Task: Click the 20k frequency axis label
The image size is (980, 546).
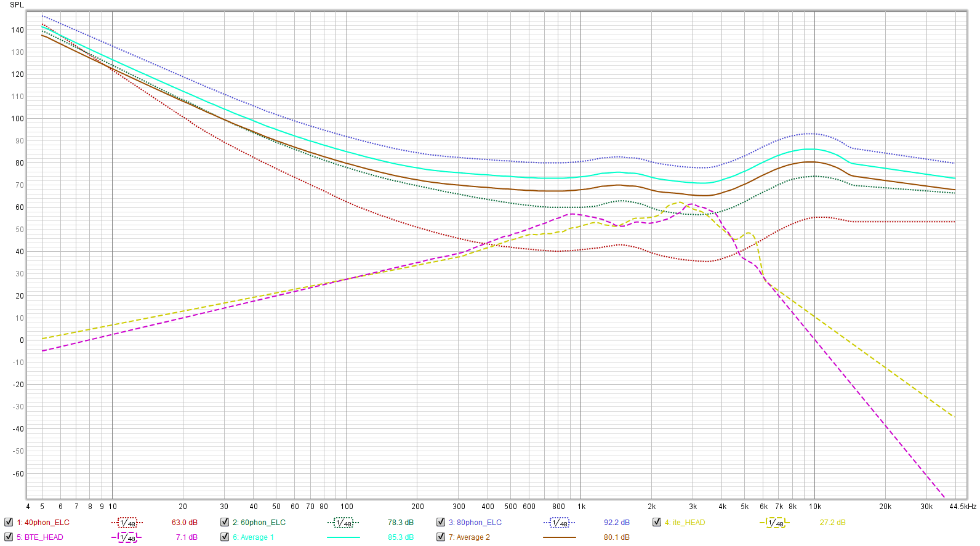Action: click(x=885, y=507)
